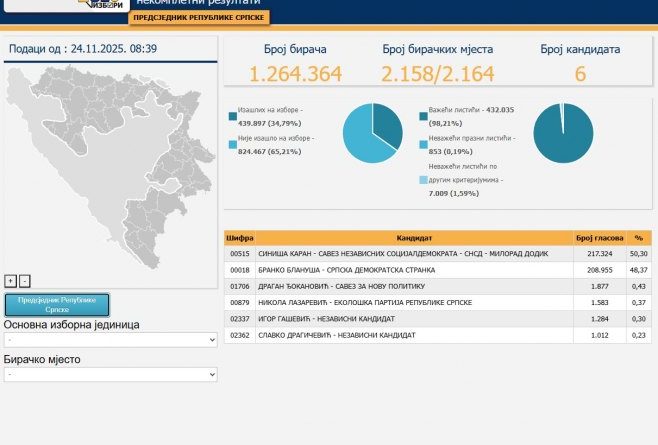The height and width of the screenshot is (445, 658).
Task: Toggle the 'Изашли на изборе' legend square
Action: click(233, 115)
